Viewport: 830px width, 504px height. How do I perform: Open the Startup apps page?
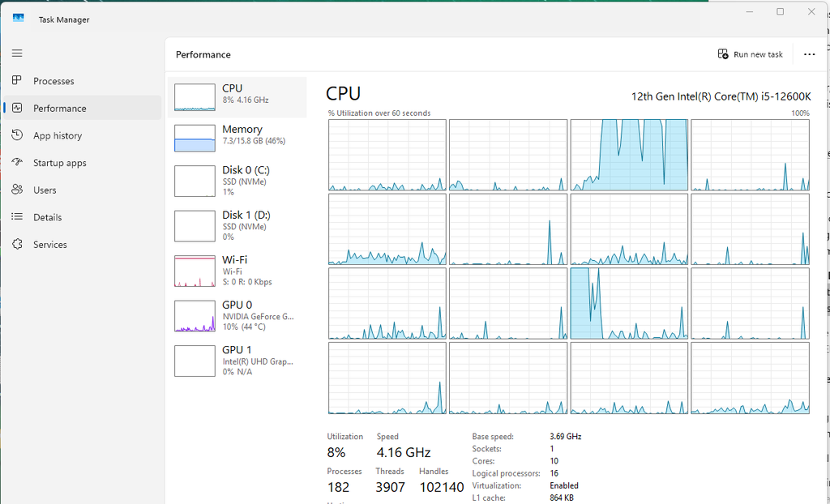(82, 163)
